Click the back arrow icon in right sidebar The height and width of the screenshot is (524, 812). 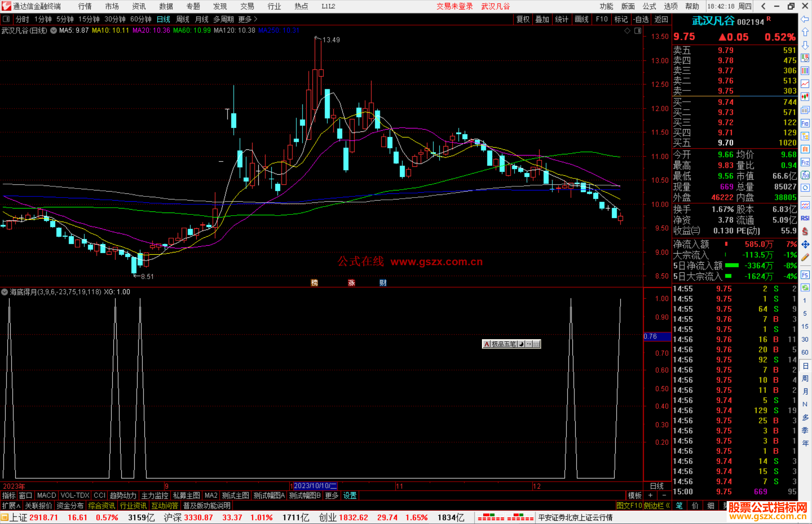coord(805,19)
